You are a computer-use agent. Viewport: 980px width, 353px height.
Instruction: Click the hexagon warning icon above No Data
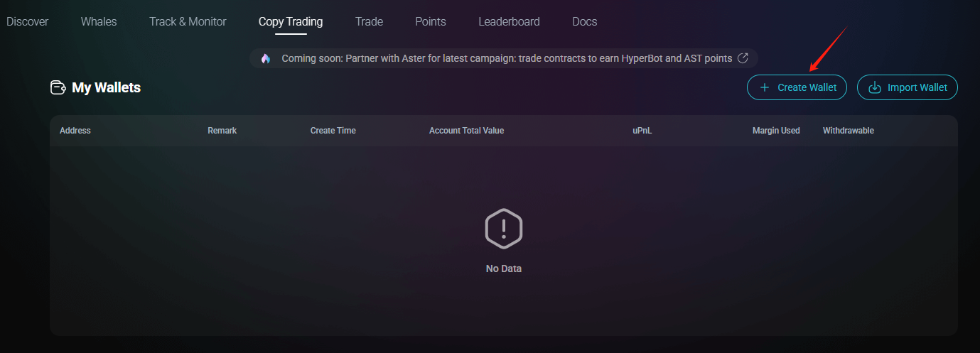point(504,228)
